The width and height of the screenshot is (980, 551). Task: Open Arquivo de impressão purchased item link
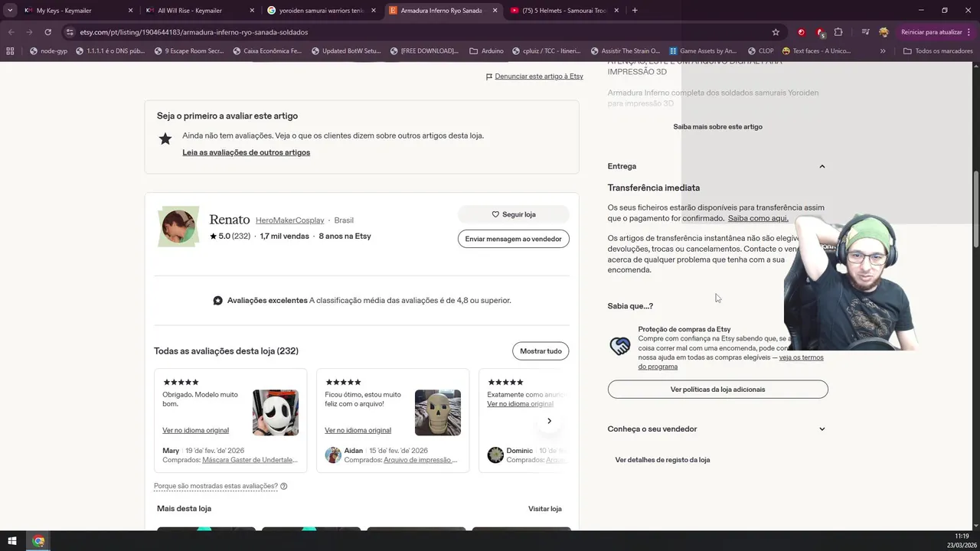coord(421,460)
